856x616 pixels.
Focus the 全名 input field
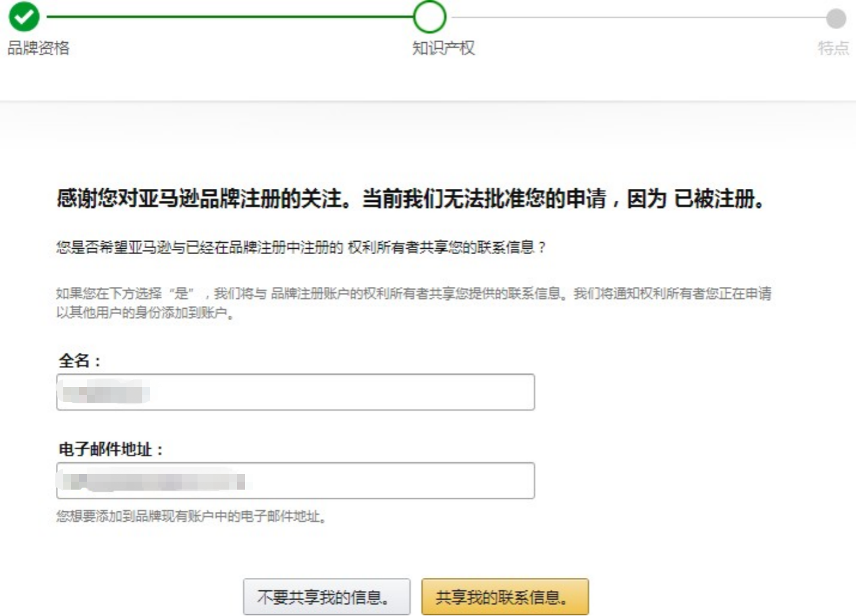(x=296, y=392)
